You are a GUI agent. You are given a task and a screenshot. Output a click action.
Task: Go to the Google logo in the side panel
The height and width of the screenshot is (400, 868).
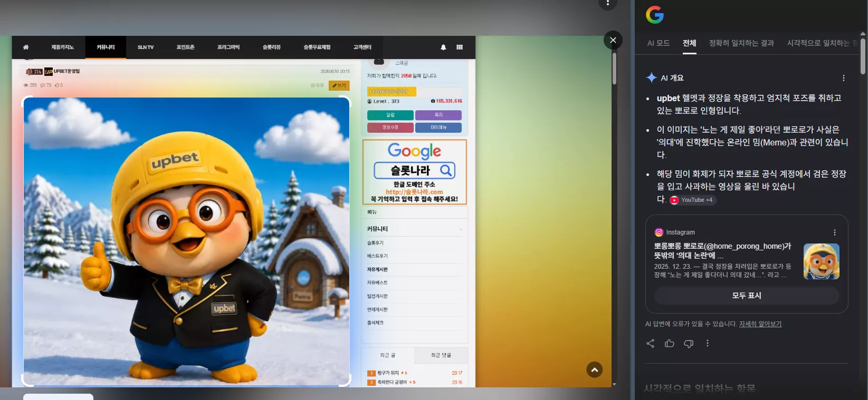pyautogui.click(x=655, y=15)
